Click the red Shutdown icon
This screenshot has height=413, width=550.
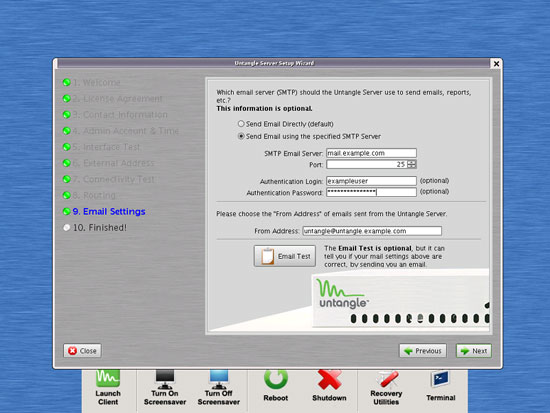(x=329, y=380)
